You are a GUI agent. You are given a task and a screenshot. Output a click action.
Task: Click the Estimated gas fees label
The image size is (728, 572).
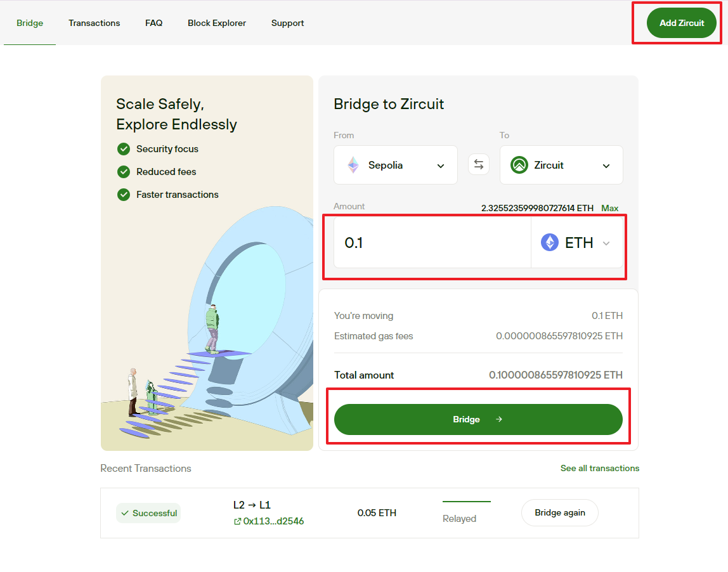click(x=374, y=335)
